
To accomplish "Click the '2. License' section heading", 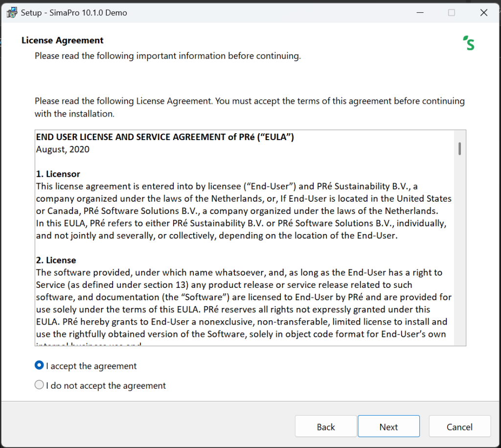I will (x=56, y=260).
